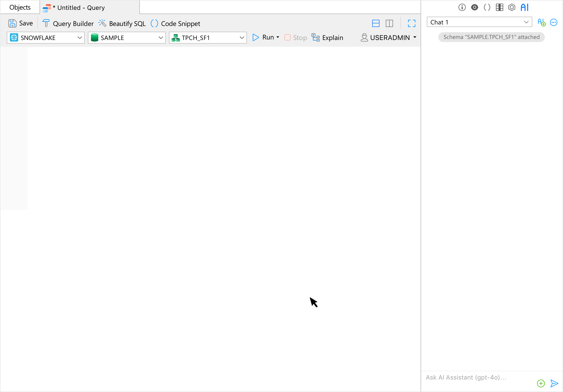Switch to the Objects tab
This screenshot has width=563, height=392.
[x=20, y=7]
